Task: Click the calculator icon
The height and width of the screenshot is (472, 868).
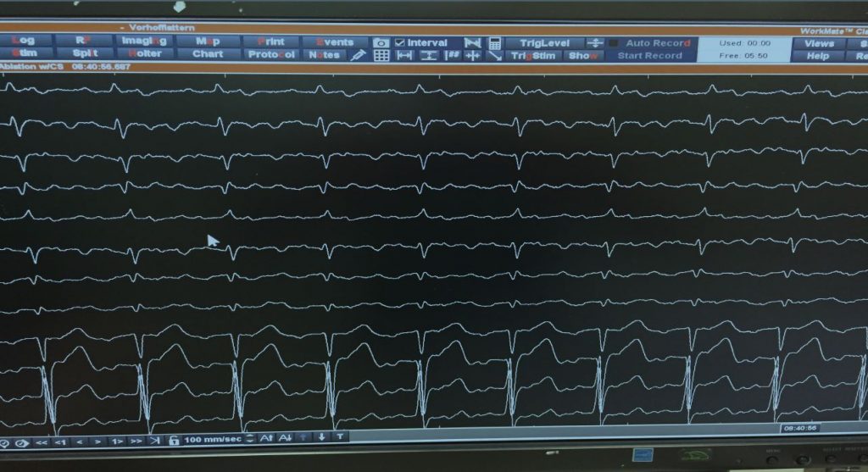Action: (495, 42)
